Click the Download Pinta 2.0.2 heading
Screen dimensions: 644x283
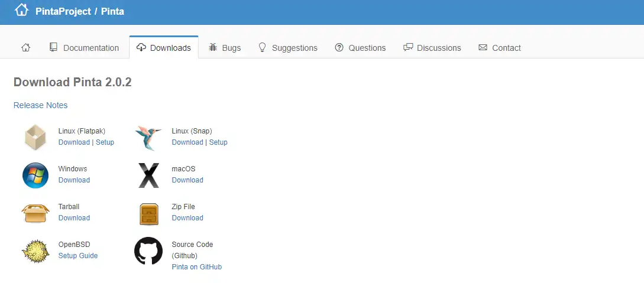pyautogui.click(x=73, y=82)
